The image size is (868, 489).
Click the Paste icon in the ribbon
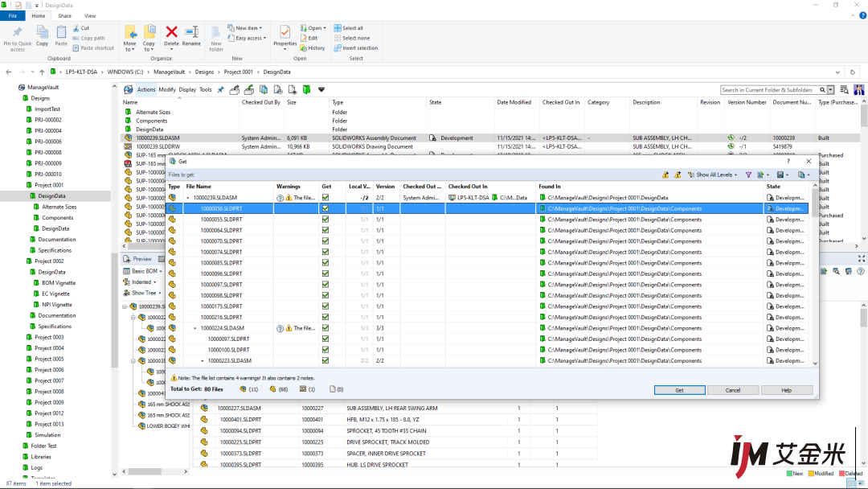[x=61, y=31]
